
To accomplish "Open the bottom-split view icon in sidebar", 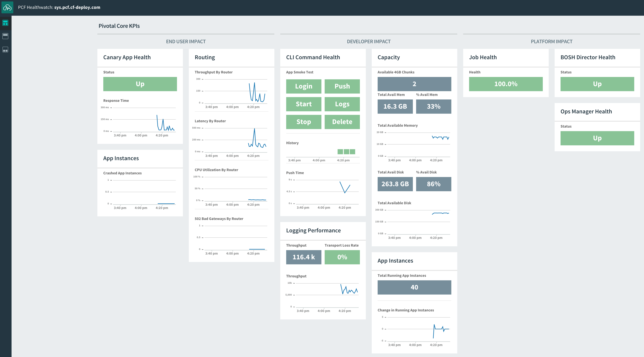I will (5, 49).
